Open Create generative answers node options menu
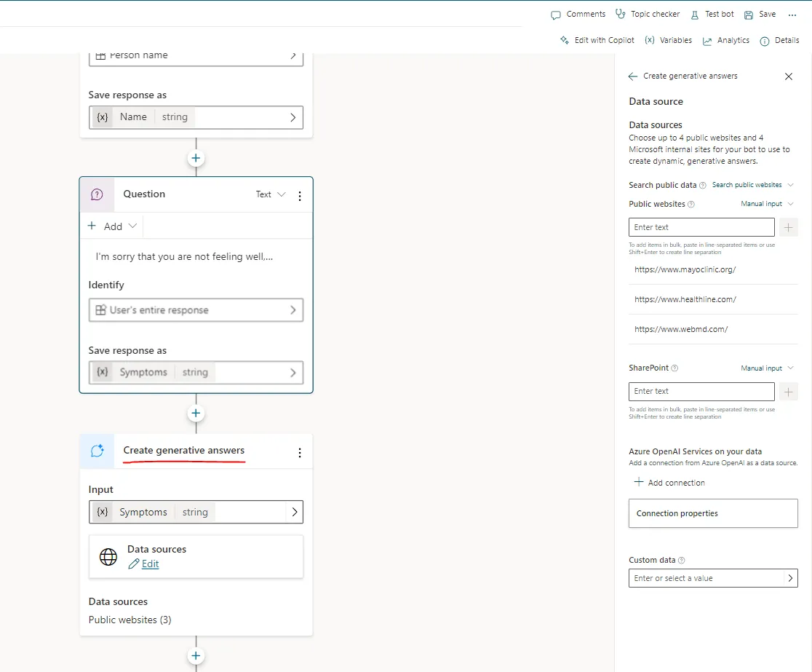 (x=299, y=452)
